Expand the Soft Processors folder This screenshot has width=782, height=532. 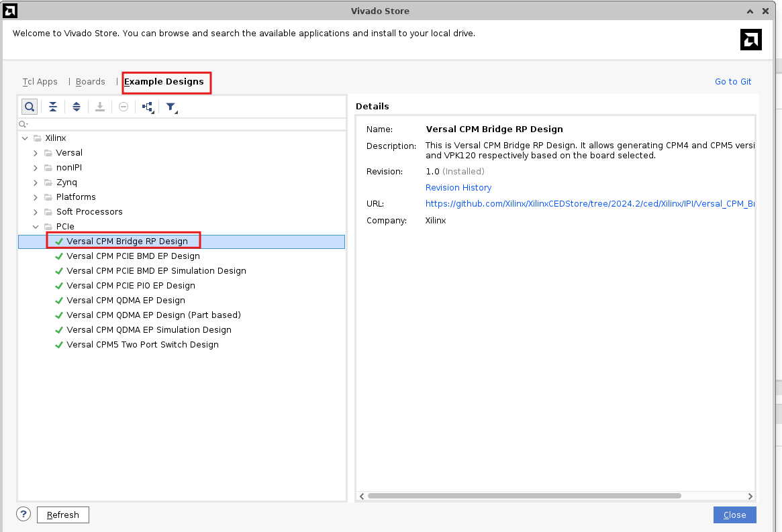point(36,212)
